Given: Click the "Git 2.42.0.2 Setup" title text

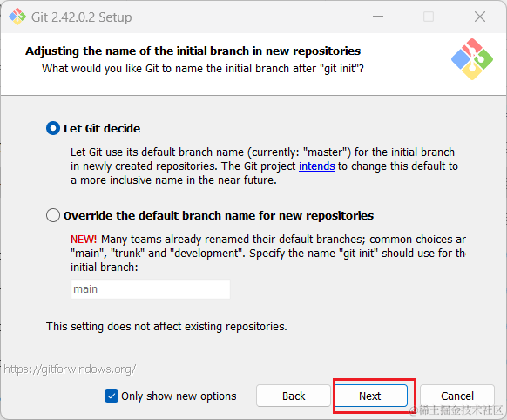Looking at the screenshot, I should coord(82,17).
